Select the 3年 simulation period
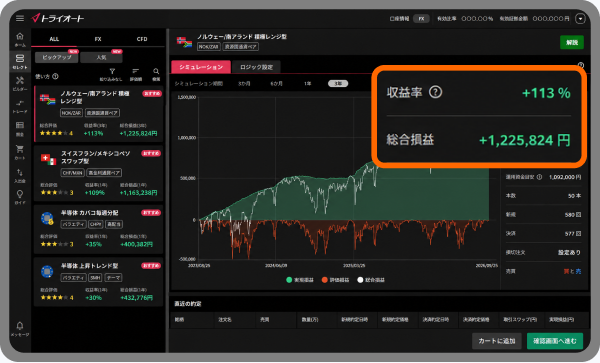 pyautogui.click(x=338, y=83)
